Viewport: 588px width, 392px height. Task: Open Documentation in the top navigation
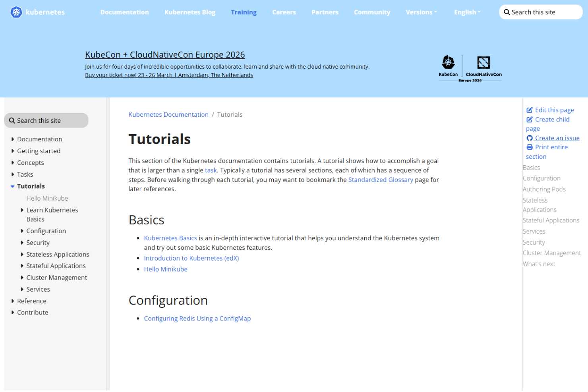125,12
